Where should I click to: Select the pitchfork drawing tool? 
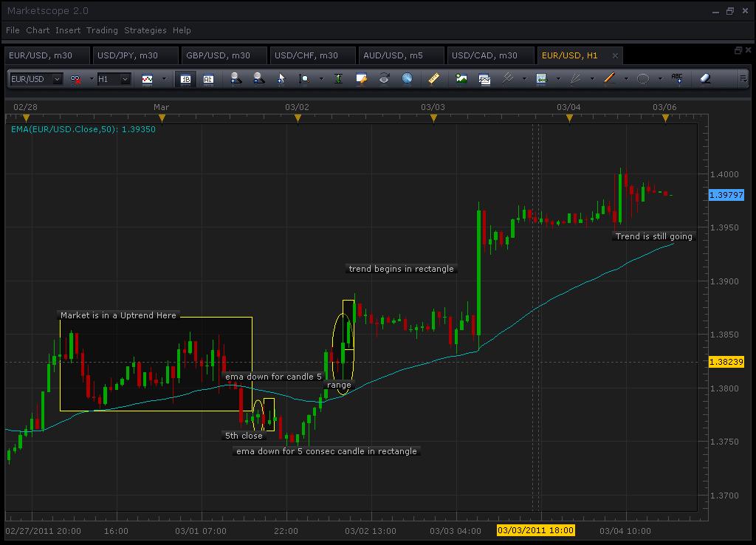tap(507, 78)
